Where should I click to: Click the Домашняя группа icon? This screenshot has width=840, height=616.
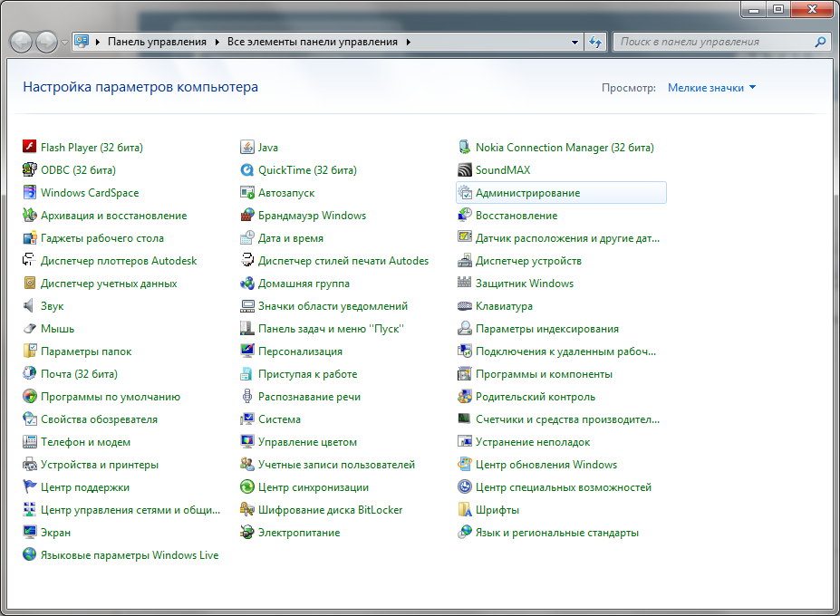(247, 283)
